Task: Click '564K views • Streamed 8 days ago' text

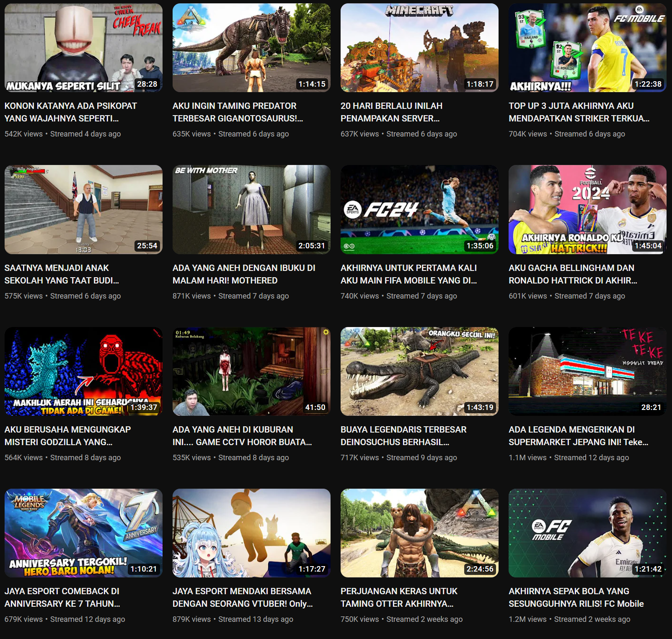Action: pyautogui.click(x=63, y=458)
